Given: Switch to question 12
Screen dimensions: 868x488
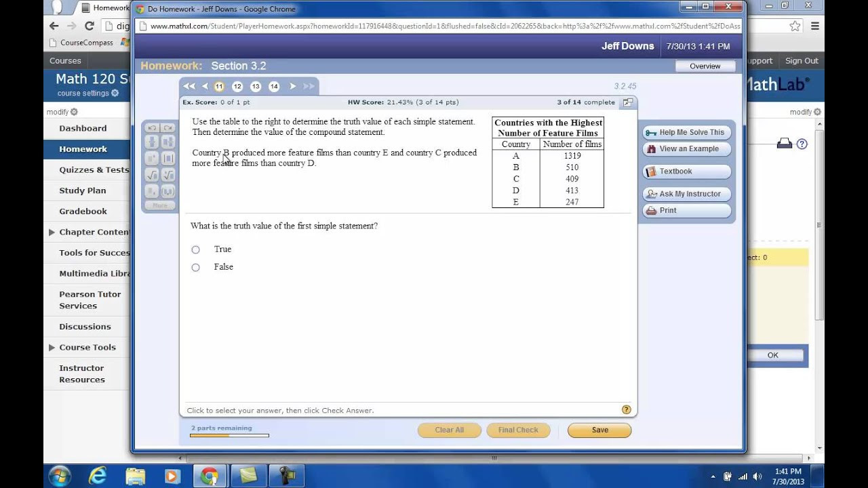Looking at the screenshot, I should [x=237, y=86].
